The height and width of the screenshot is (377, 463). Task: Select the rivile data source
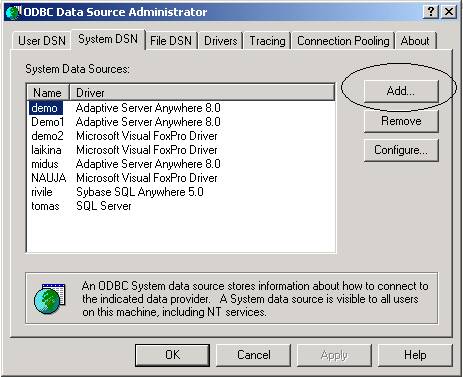point(42,192)
